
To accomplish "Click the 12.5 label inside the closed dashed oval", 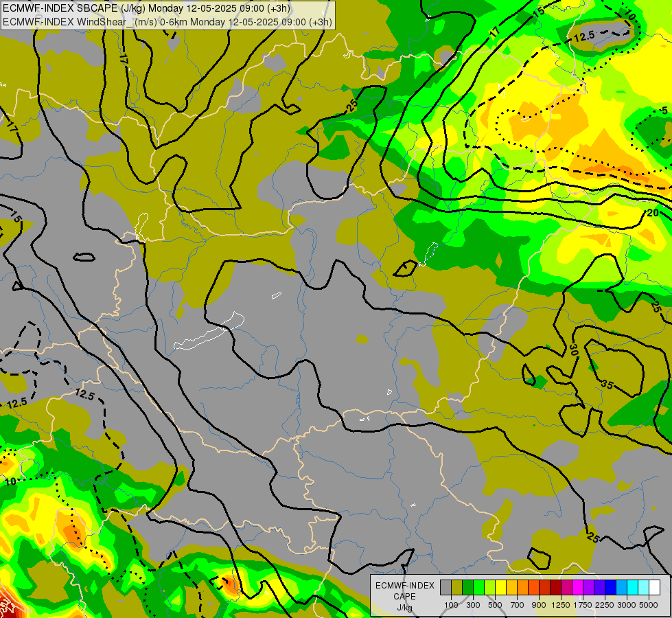I will (x=584, y=37).
